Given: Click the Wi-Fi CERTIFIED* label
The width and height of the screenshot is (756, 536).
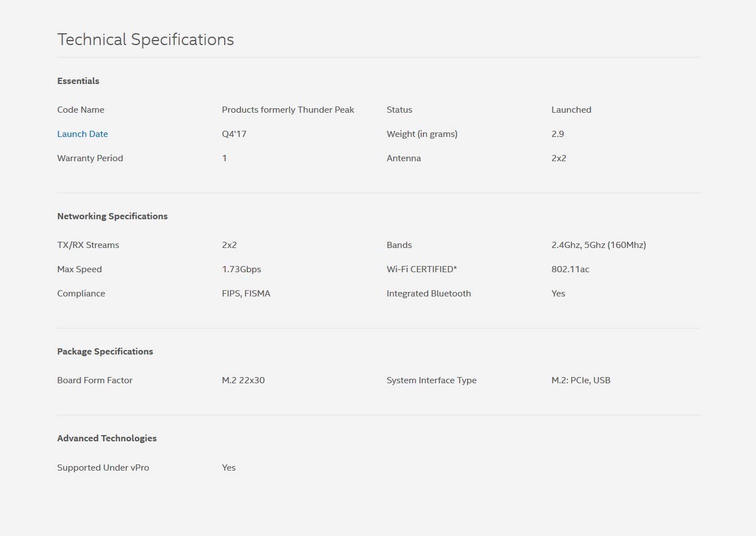Looking at the screenshot, I should coord(421,269).
